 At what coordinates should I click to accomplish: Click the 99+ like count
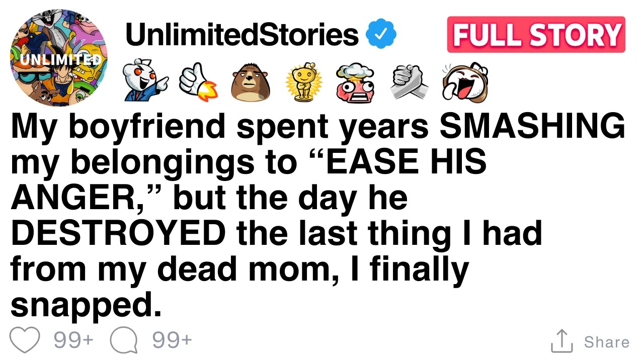[x=73, y=340]
